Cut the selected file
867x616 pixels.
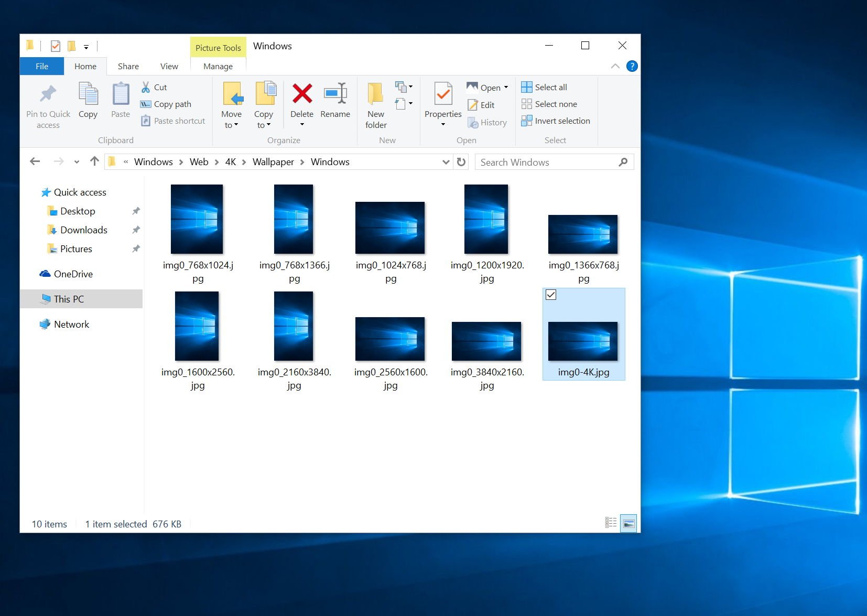tap(154, 87)
